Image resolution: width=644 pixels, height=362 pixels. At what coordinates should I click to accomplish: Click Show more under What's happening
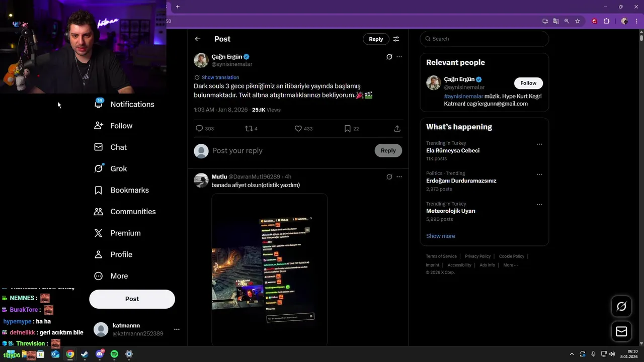coord(441,236)
